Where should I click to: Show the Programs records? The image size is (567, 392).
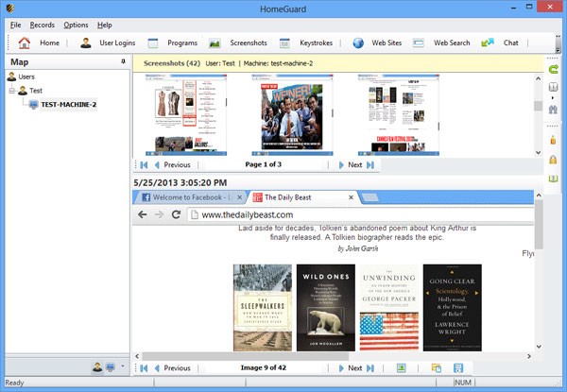pyautogui.click(x=172, y=43)
